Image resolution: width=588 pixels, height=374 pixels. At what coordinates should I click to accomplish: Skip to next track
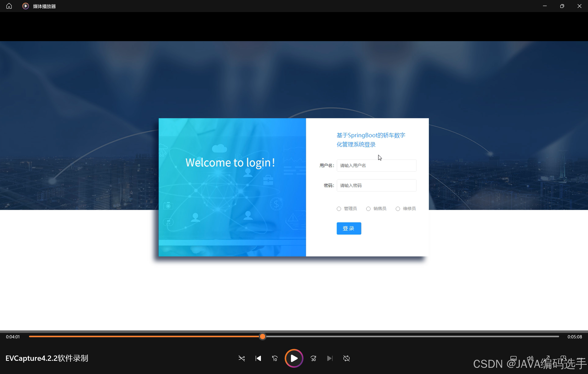(330, 358)
